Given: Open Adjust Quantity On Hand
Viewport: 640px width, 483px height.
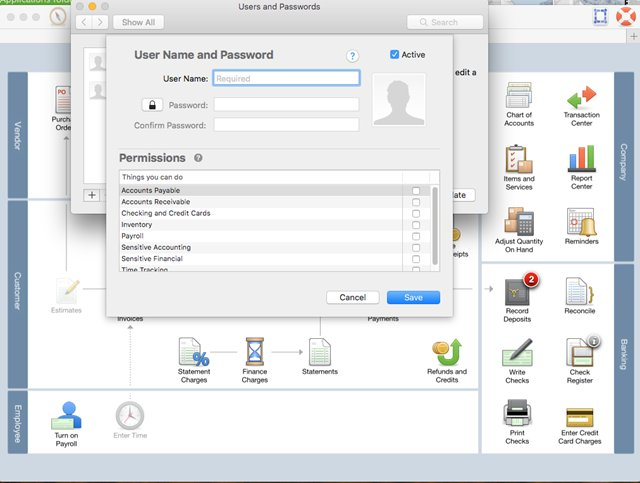Looking at the screenshot, I should pos(519,230).
